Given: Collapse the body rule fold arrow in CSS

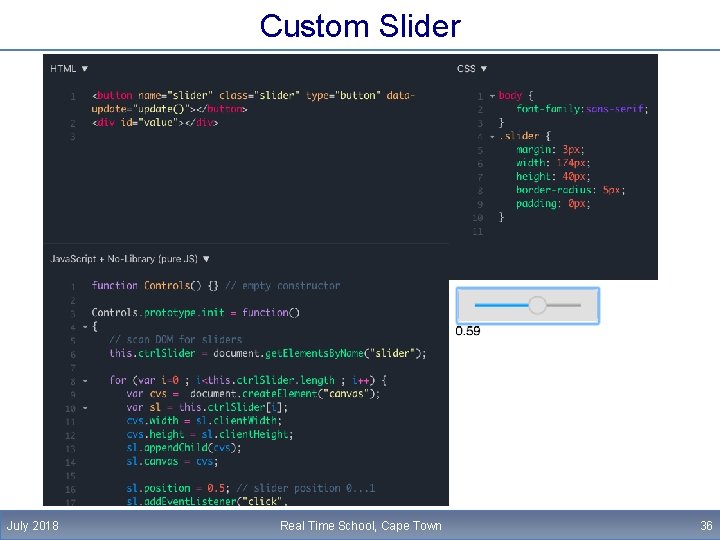Looking at the screenshot, I should [492, 96].
